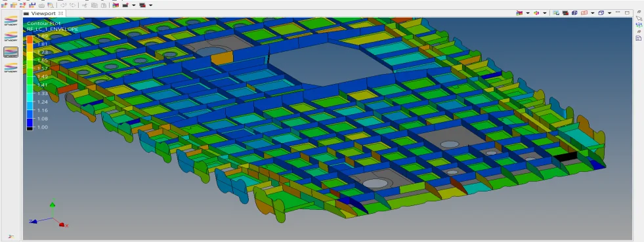Click the undo arrow icon

pyautogui.click(x=63, y=5)
